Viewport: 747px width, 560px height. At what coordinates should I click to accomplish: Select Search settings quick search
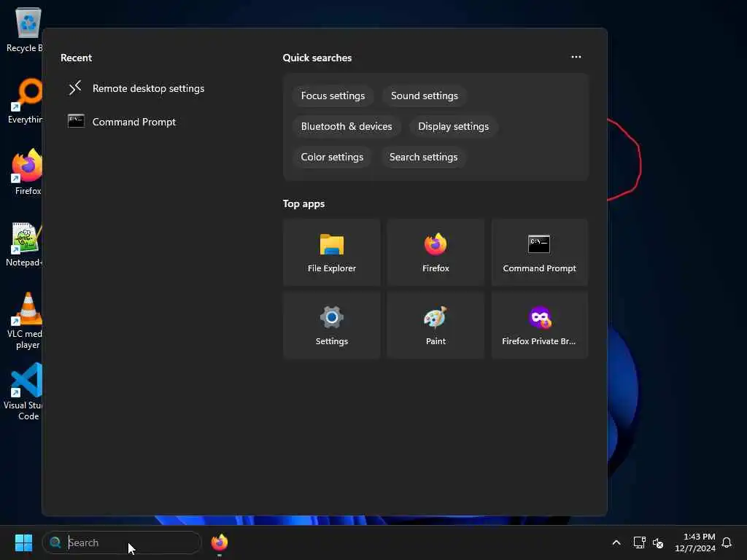[423, 157]
